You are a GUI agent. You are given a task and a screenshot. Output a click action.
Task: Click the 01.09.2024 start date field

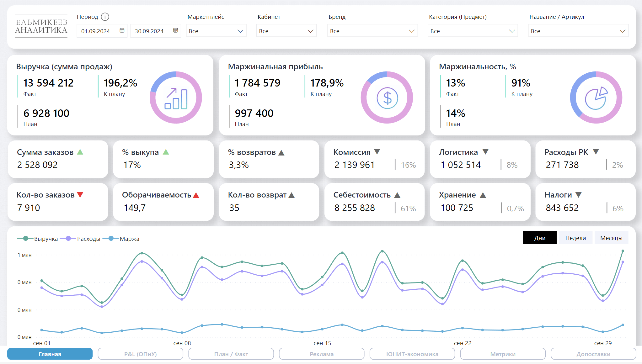coord(96,31)
